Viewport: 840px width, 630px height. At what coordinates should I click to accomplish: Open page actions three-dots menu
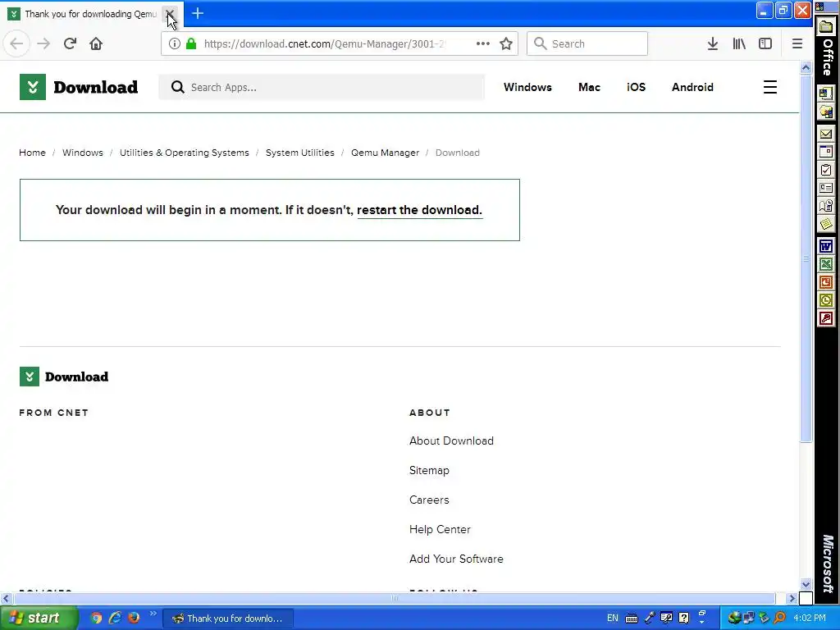[482, 43]
